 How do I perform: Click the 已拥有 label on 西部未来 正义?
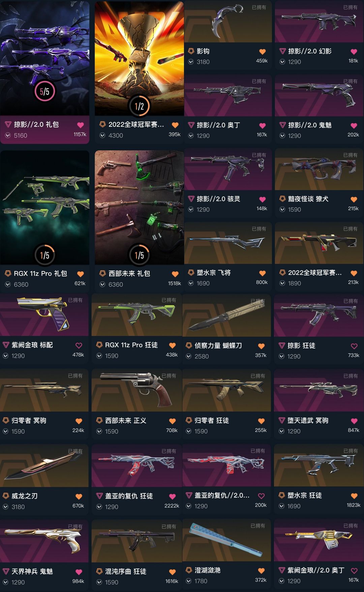(169, 376)
